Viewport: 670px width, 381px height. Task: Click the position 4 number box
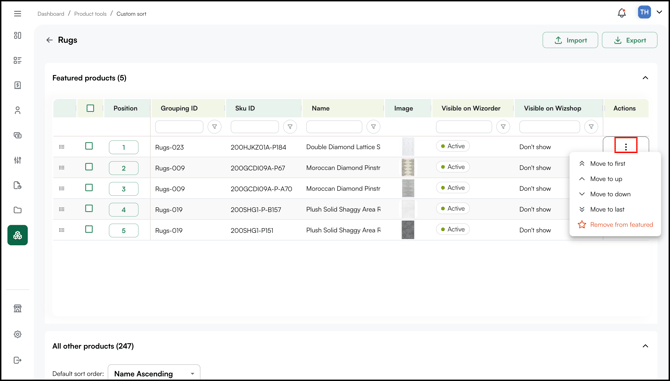123,210
